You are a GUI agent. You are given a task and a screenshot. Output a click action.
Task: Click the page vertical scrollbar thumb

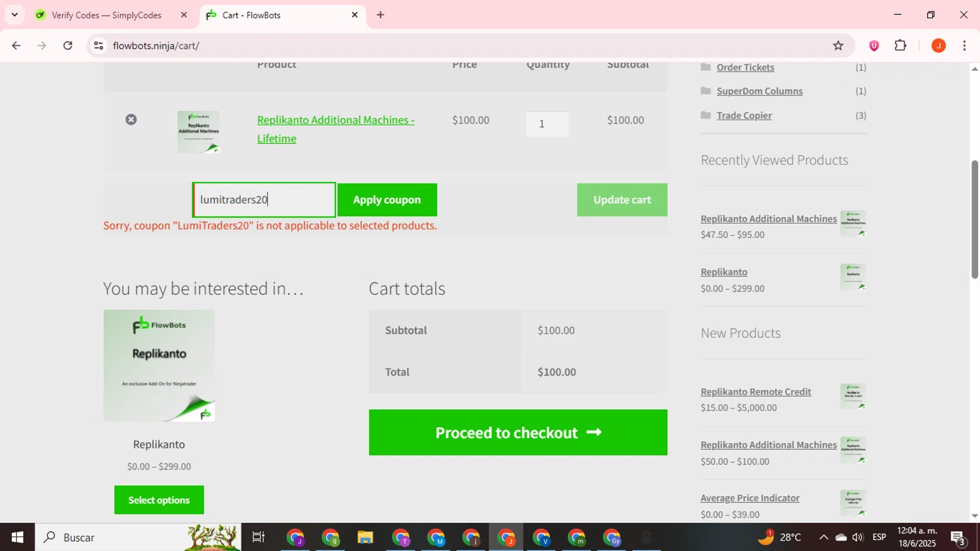975,220
